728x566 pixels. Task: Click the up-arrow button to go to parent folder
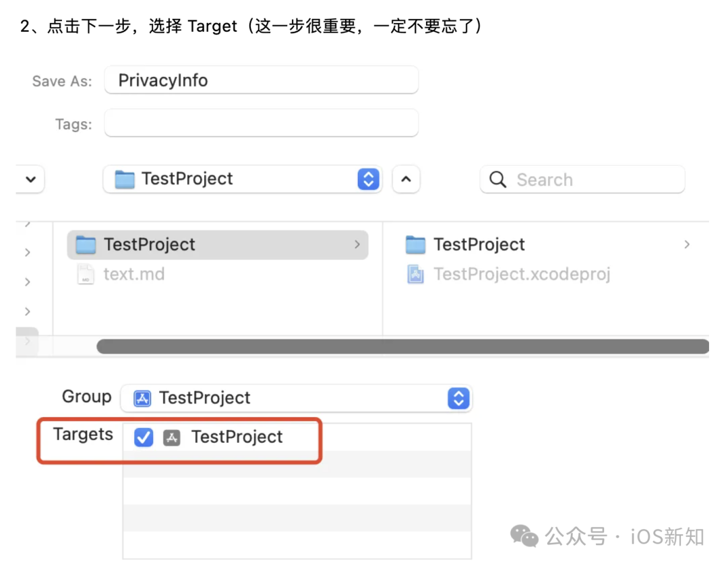[406, 179]
